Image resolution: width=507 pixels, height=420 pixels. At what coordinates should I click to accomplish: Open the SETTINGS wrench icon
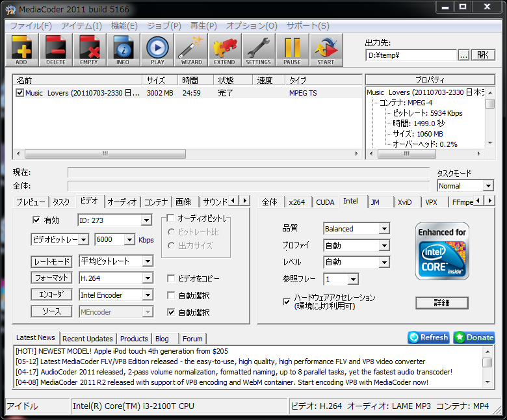tap(258, 50)
